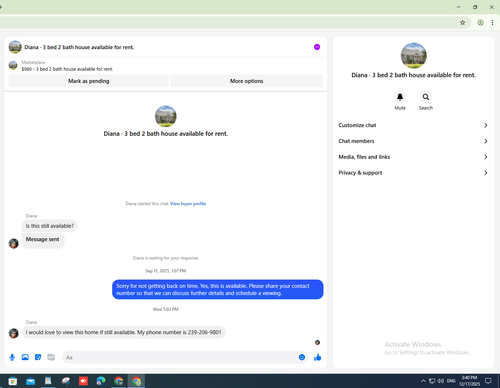
Task: Attach a photo with the image icon
Action: coord(25,357)
